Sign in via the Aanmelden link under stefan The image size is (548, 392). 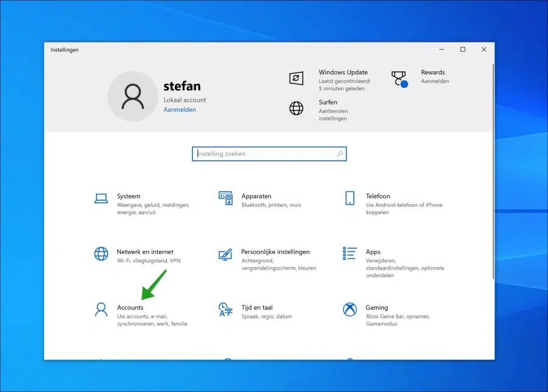(x=180, y=110)
